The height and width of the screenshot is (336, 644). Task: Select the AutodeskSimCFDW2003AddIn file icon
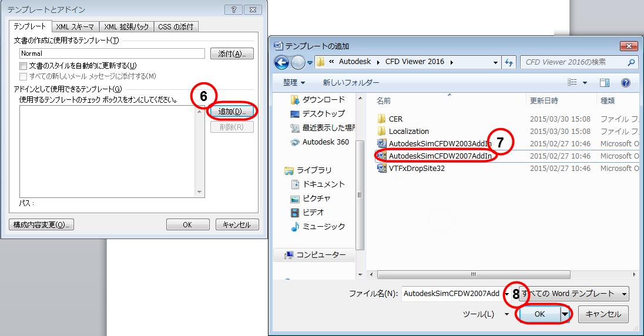(381, 143)
